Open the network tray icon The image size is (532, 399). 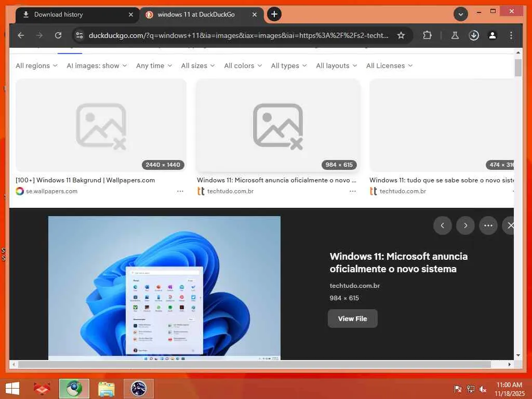(x=470, y=389)
